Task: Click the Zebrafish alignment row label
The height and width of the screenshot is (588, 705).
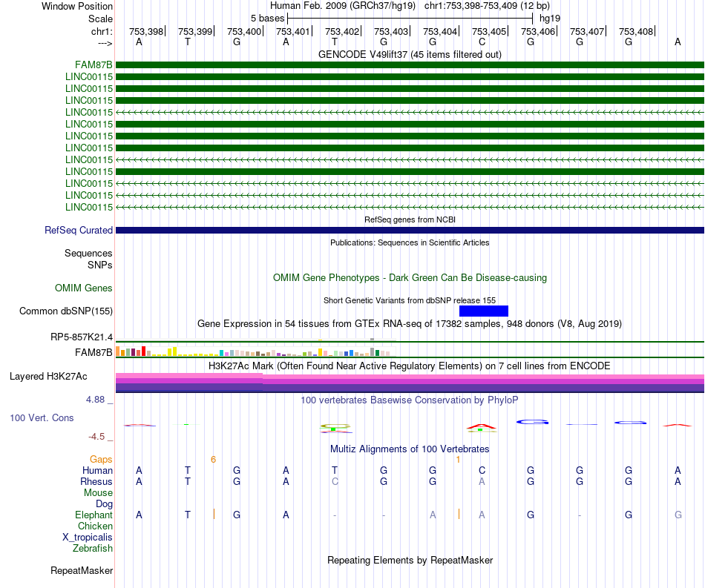Action: click(92, 548)
